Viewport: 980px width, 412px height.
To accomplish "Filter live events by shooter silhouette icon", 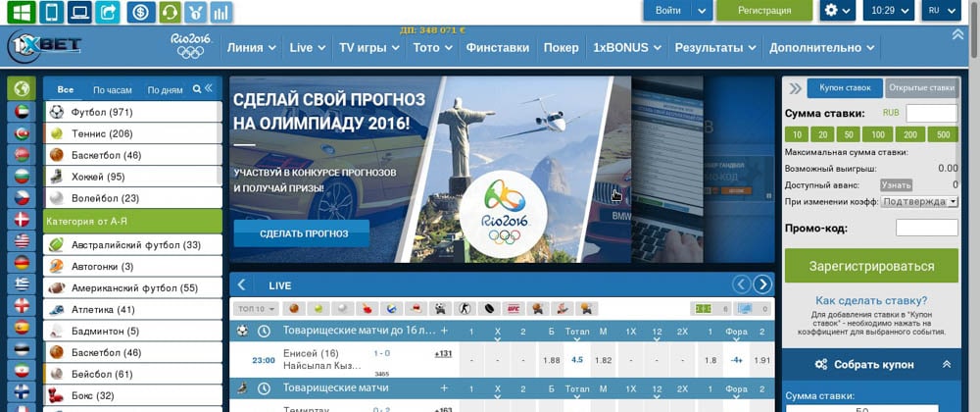I will point(465,308).
